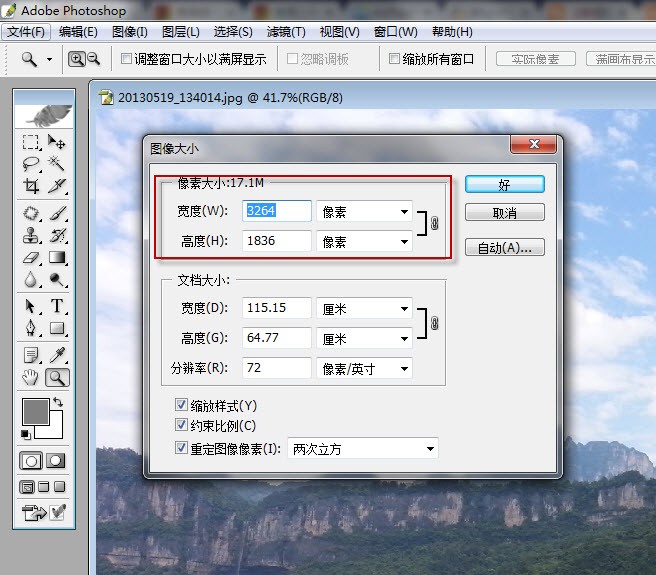Open the 滤镜(T) menu
The image size is (656, 575).
pyautogui.click(x=286, y=32)
